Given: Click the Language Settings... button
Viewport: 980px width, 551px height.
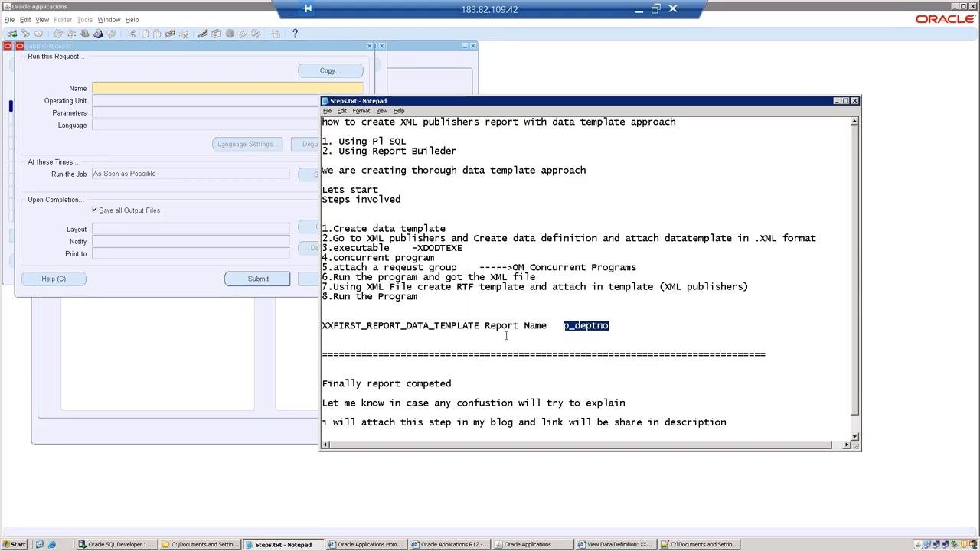Looking at the screenshot, I should [x=247, y=144].
